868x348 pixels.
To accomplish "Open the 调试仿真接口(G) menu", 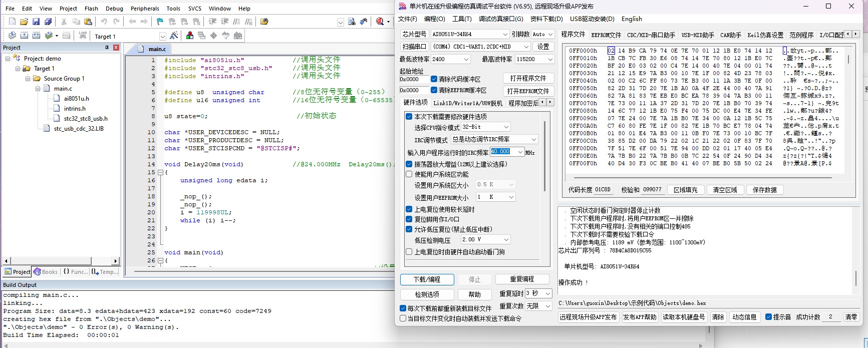I will (500, 19).
